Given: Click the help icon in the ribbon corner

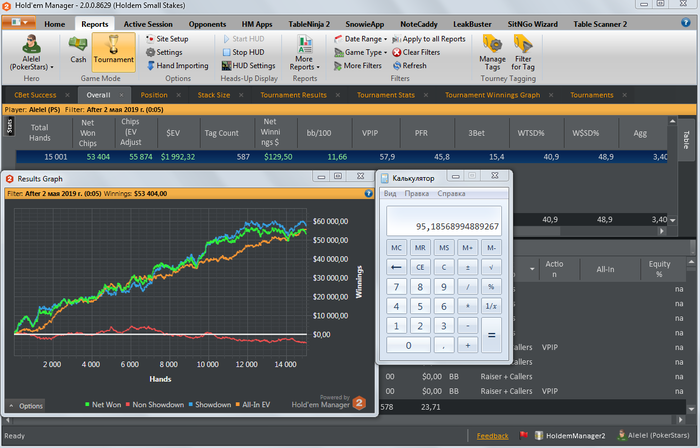Looking at the screenshot, I should tap(686, 22).
